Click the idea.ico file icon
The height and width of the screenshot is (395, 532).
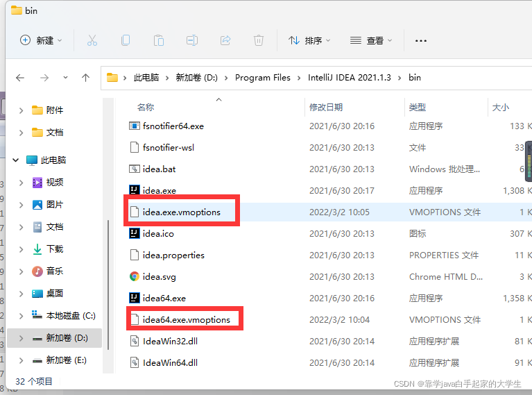[135, 233]
